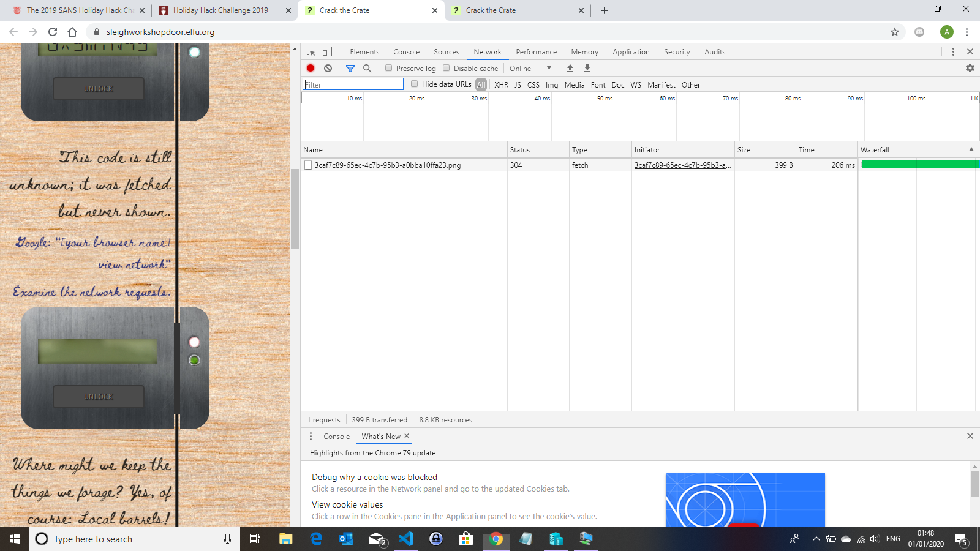Filter requests by JS type

[518, 84]
